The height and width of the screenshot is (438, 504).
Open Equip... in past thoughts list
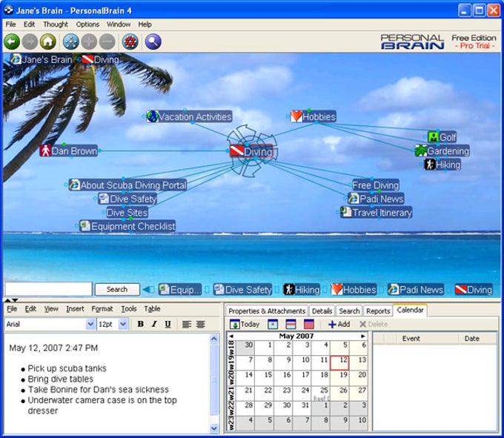(x=180, y=290)
